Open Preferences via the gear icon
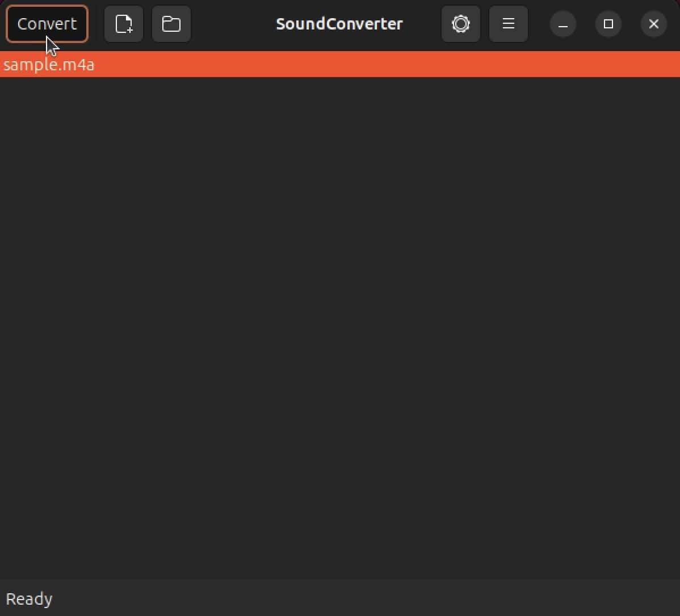Image resolution: width=680 pixels, height=616 pixels. 460,24
